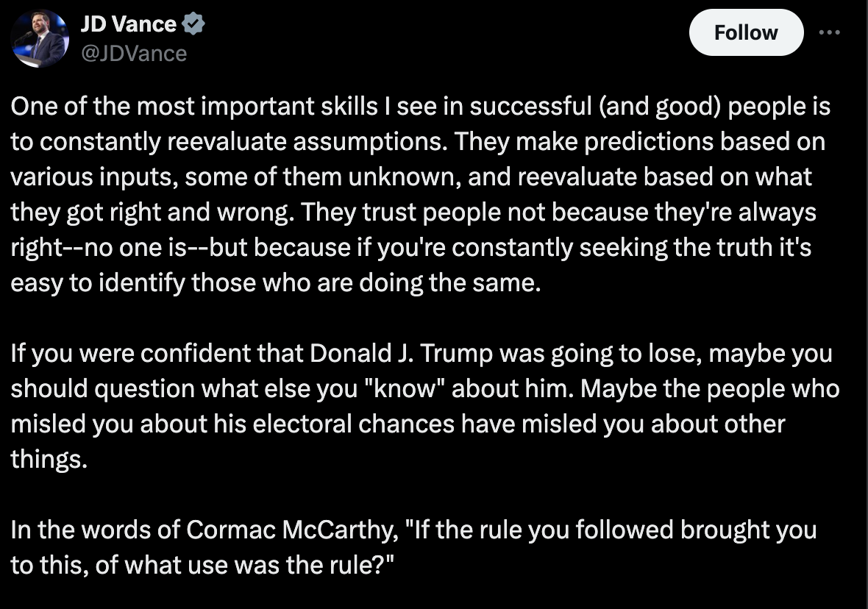Click the name "Donald J. Trump" in the post
Image resolution: width=868 pixels, height=609 pixels.
pos(401,353)
